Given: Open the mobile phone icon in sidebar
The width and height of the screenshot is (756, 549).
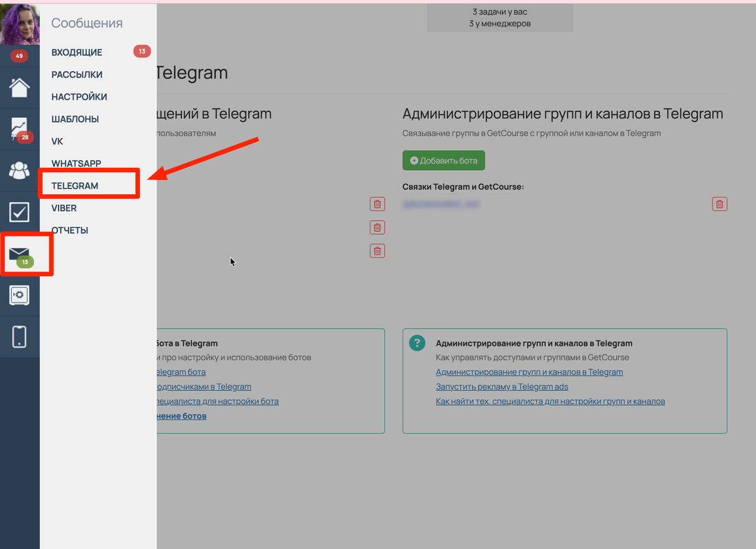Looking at the screenshot, I should (20, 337).
